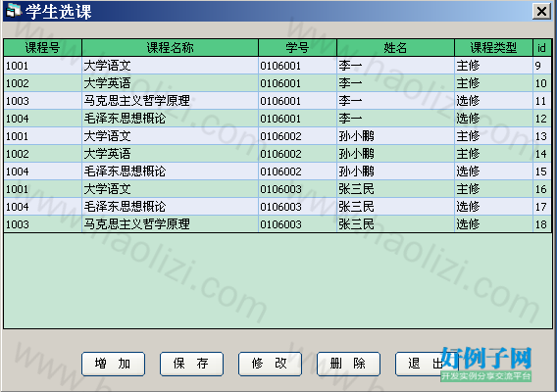Close the 学生选课 window
The height and width of the screenshot is (392, 557).
541,12
